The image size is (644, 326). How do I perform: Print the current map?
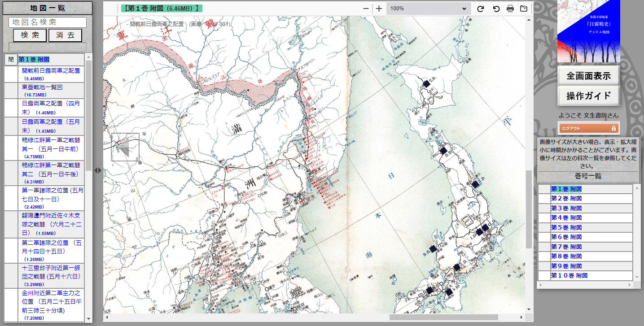[x=510, y=9]
